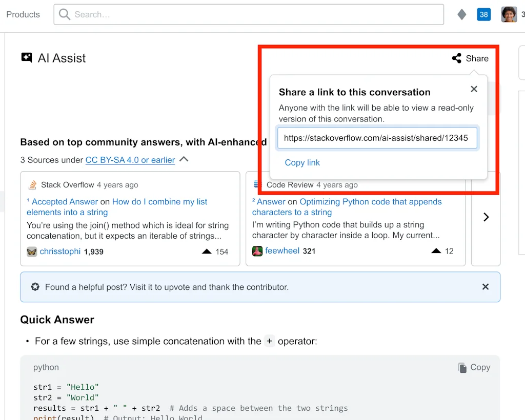Screen dimensions: 525x420
Task: Click the Code Review site icon on second card
Action: coord(257,184)
